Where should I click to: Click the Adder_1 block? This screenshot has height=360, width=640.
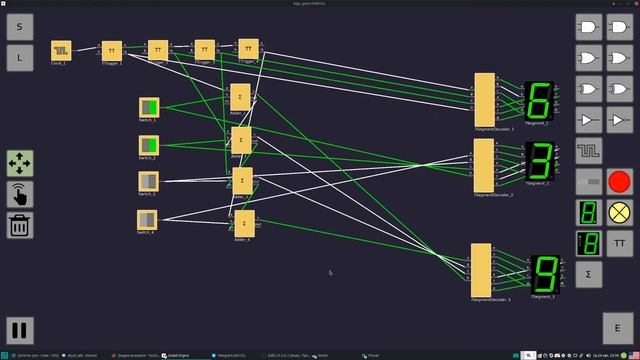pyautogui.click(x=240, y=97)
